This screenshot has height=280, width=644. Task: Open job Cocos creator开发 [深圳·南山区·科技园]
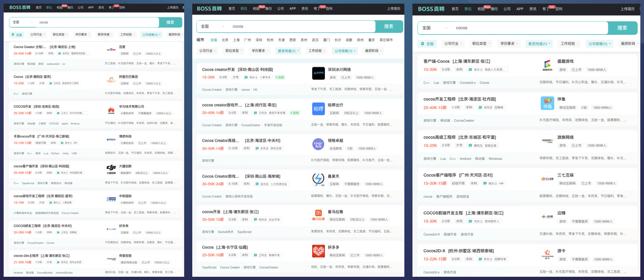238,70
